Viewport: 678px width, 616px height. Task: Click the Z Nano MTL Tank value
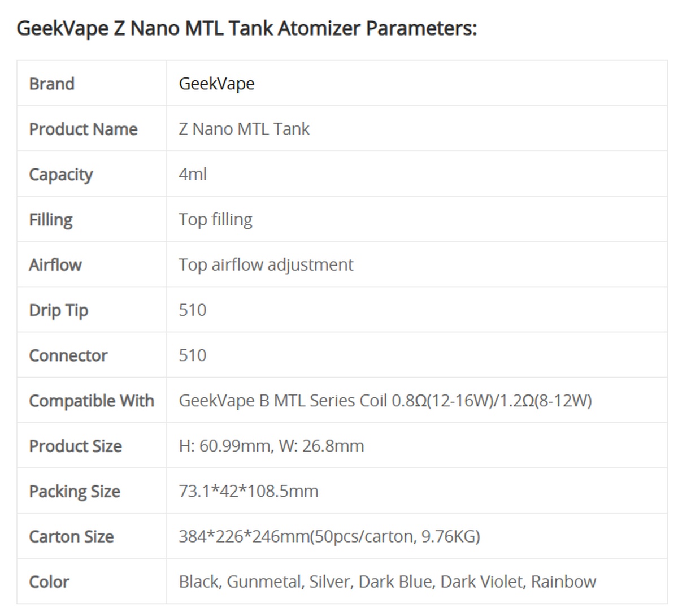point(244,129)
